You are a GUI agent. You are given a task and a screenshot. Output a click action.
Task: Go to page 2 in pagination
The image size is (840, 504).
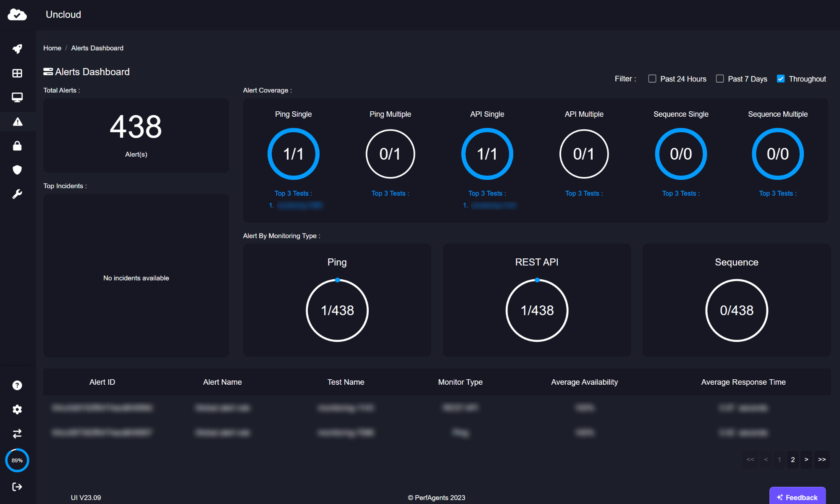coord(793,459)
